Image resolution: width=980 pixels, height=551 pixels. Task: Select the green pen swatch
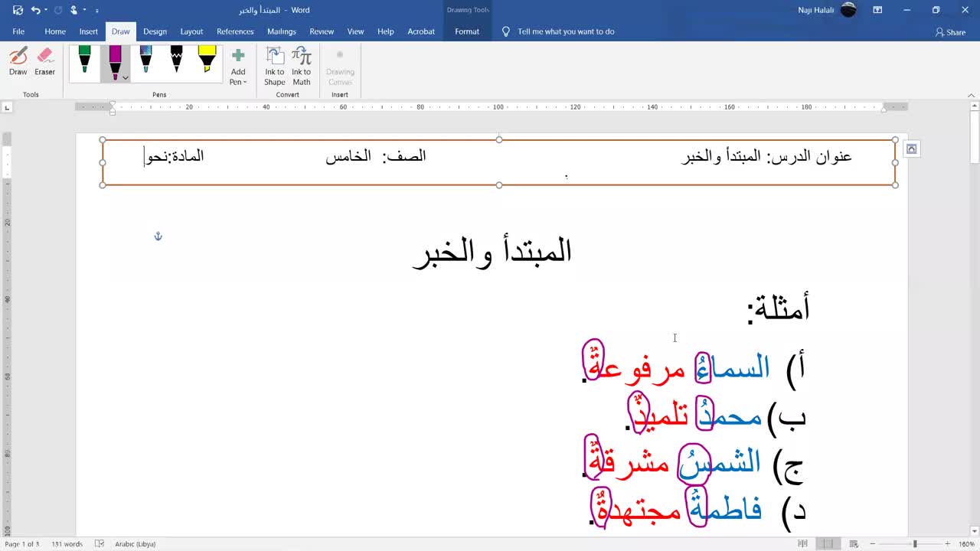point(84,60)
